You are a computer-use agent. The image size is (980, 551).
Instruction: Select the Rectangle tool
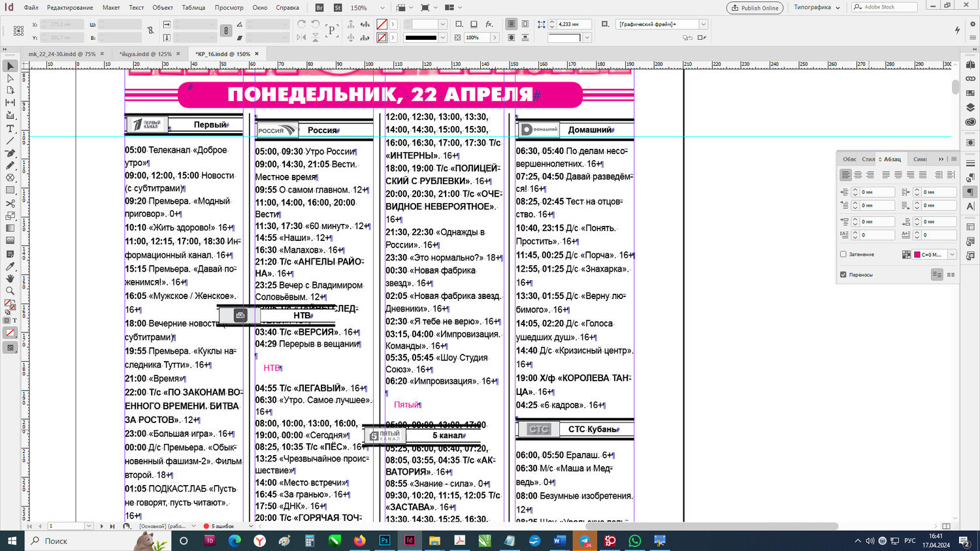click(10, 191)
